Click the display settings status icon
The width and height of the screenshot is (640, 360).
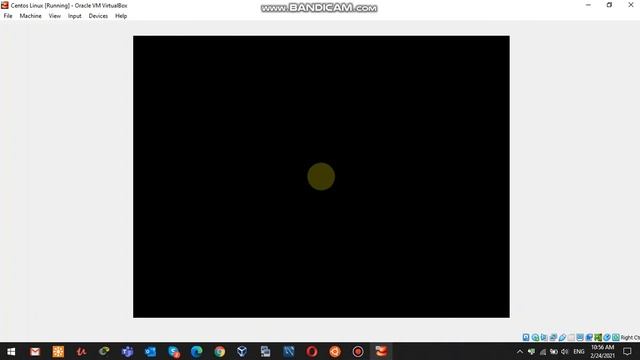580,337
